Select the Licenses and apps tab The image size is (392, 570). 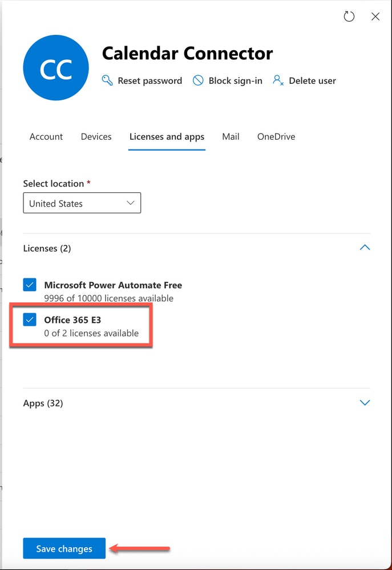[167, 137]
